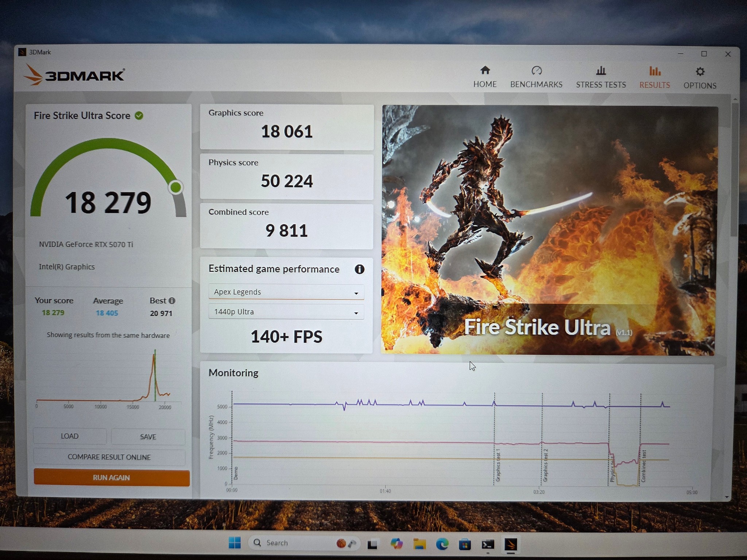Click the 3DMark logo in the header
This screenshot has height=560, width=747.
74,75
